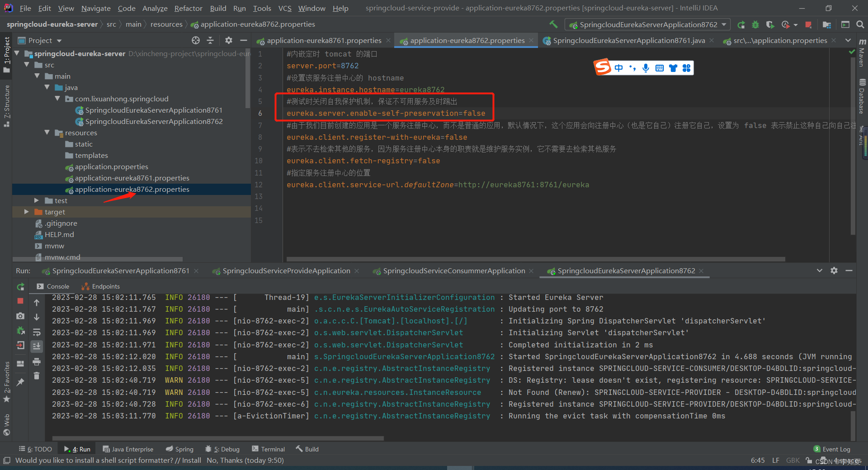Run with coverage icon in toolbar

tap(770, 24)
